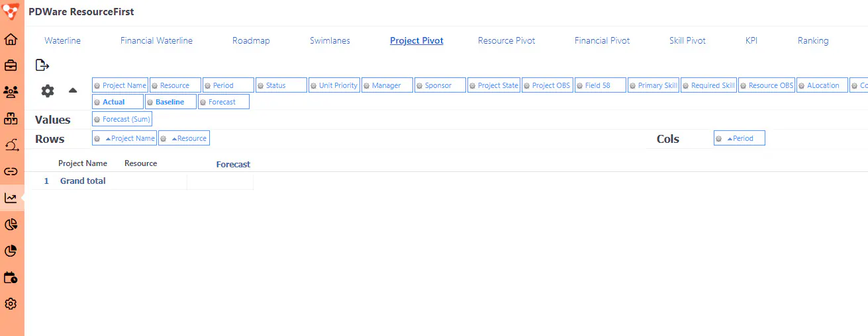Switch to the Financial Waterline tab
868x336 pixels.
pos(156,40)
